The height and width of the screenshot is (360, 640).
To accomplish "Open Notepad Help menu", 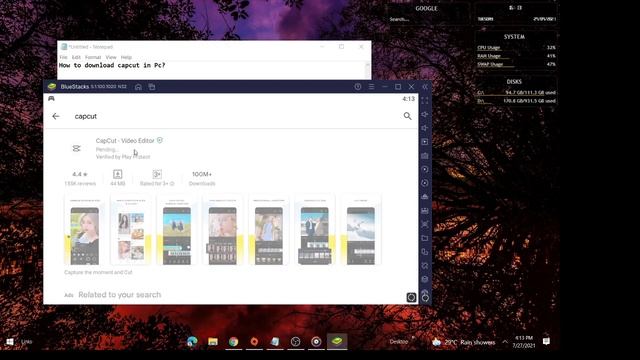I will pos(126,57).
